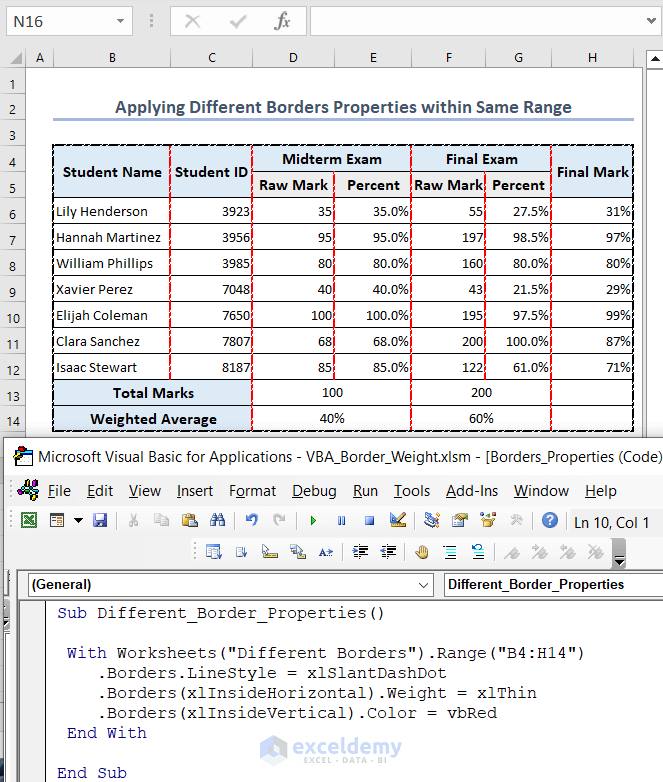This screenshot has width=663, height=782.
Task: Open the Project Explorer icon
Action: (x=432, y=521)
